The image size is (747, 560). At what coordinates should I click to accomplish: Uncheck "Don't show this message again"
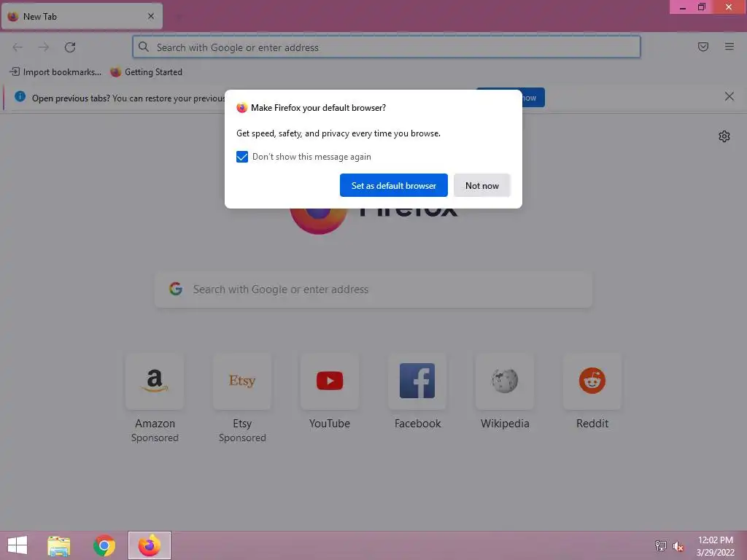click(x=242, y=157)
